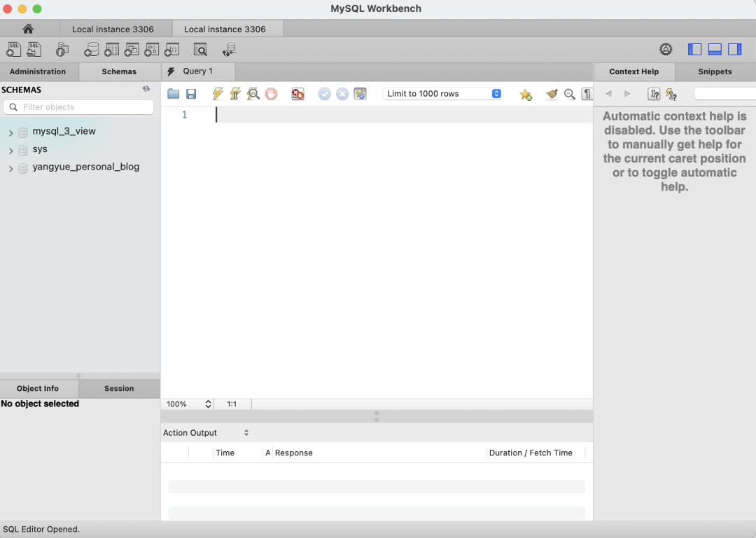Toggle invisible characters pilcrow icon
756x538 pixels.
(587, 94)
